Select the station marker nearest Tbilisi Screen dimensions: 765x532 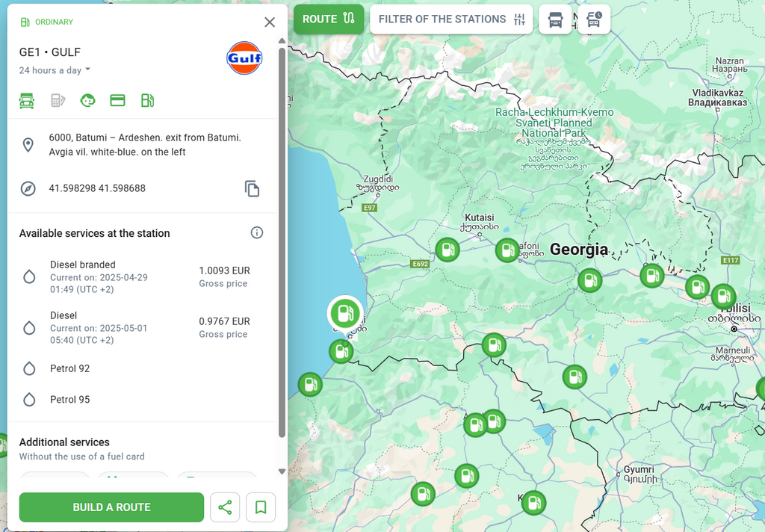click(x=723, y=296)
